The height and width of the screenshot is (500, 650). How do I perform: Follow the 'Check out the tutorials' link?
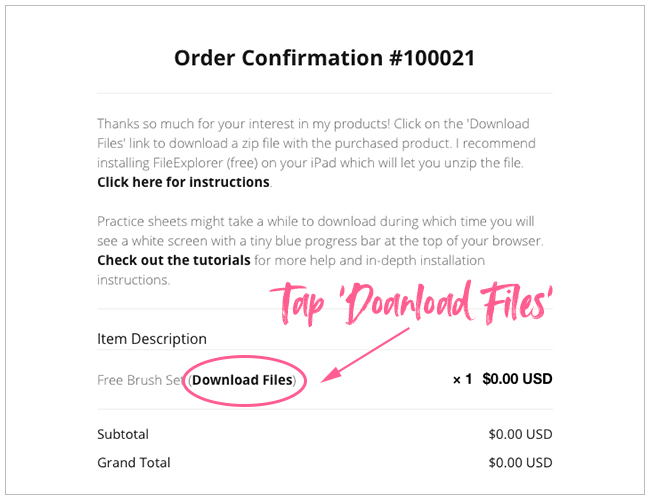click(174, 260)
